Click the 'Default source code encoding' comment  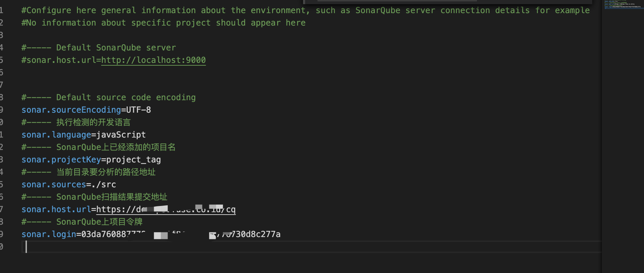click(x=109, y=97)
